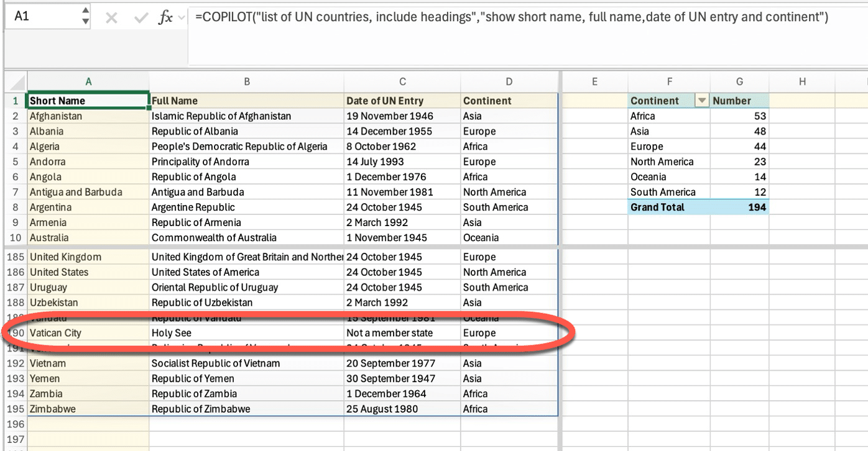
Task: Select the Grand Total label cell
Action: pos(668,207)
